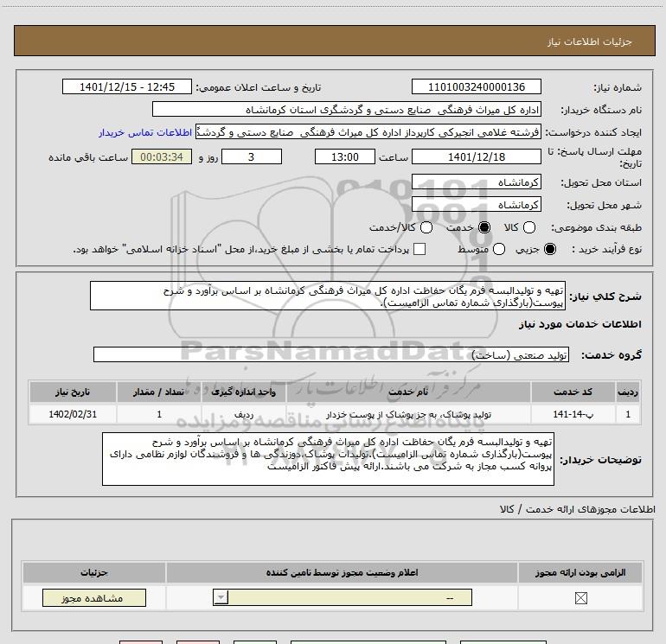Click need date cell 1402/02/31
This screenshot has width=666, height=644.
(x=73, y=414)
